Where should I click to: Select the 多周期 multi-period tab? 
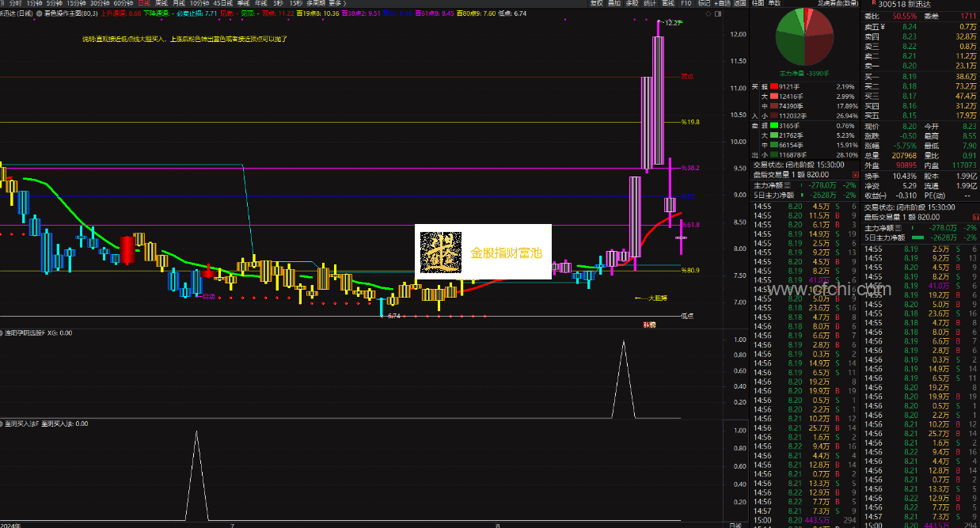317,3
